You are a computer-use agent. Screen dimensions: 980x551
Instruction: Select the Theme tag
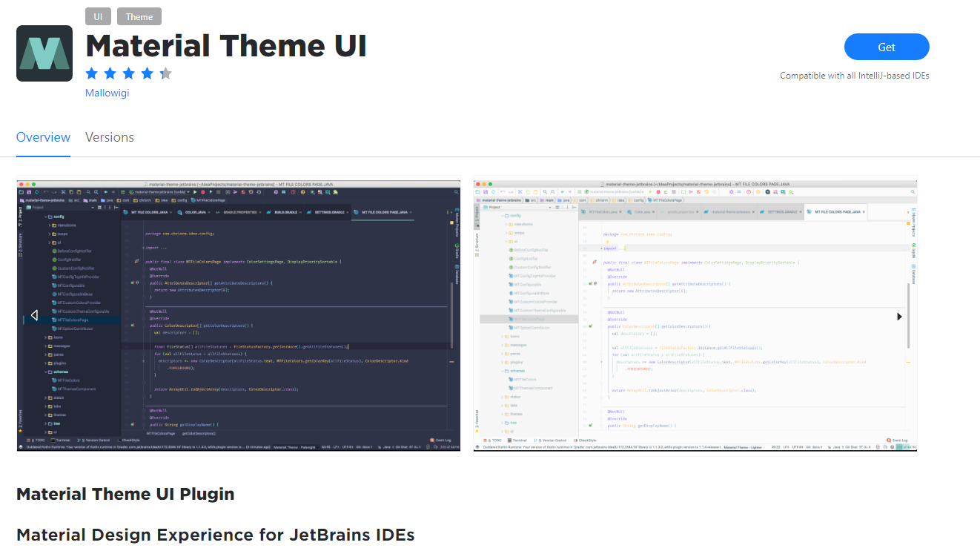(139, 16)
